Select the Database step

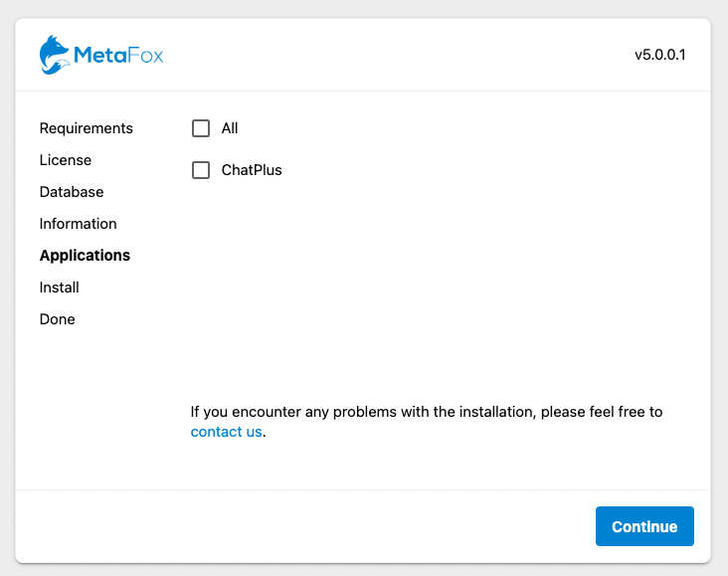coord(72,192)
